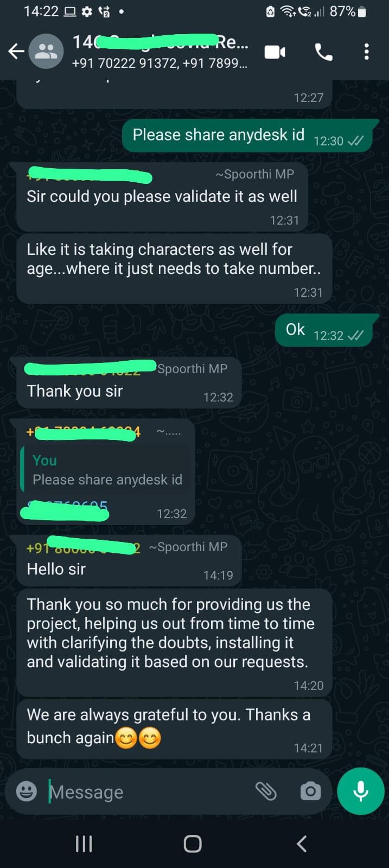
Task: Open group info via participant numbers line
Action: (160, 63)
